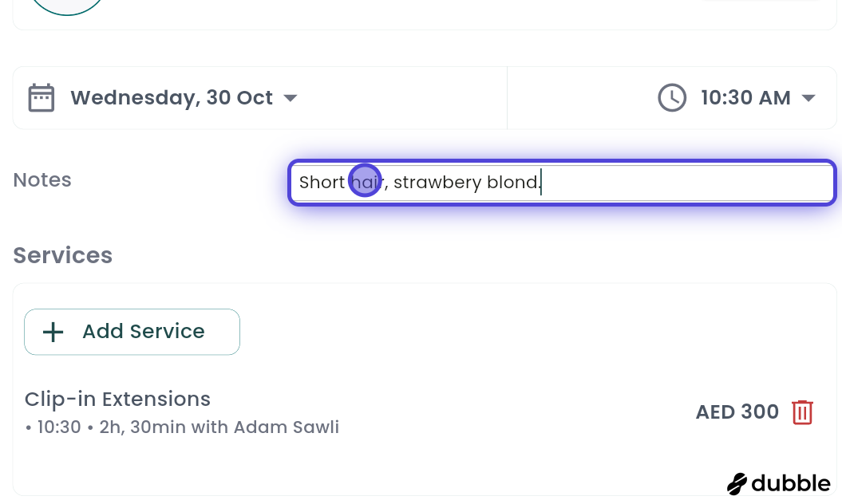Click the plus icon inside Add Service
This screenshot has height=504, width=842.
(x=53, y=332)
